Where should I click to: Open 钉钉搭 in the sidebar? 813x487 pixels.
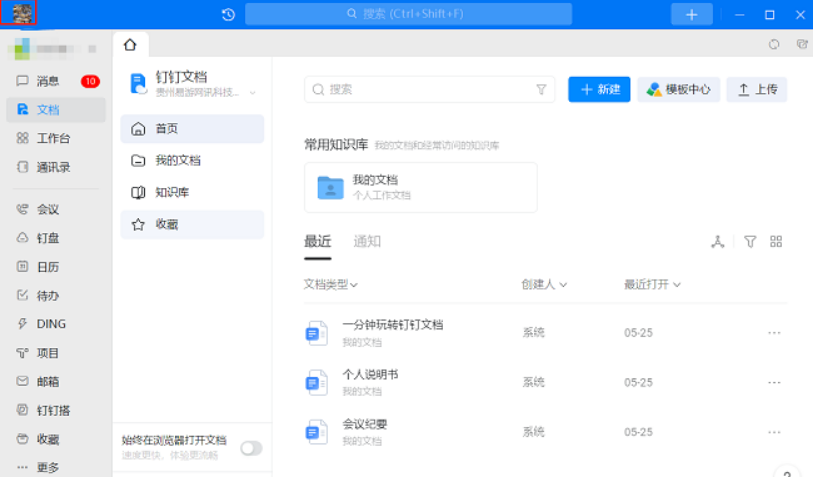click(56, 410)
